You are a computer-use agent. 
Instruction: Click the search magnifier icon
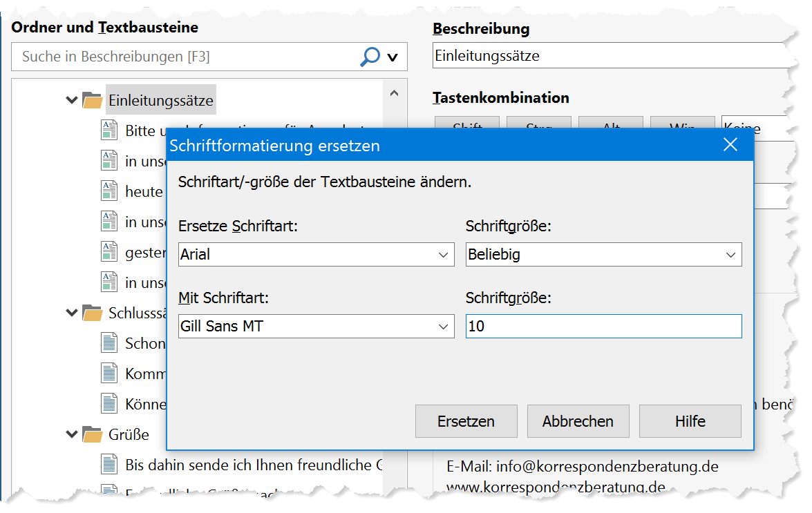point(370,57)
